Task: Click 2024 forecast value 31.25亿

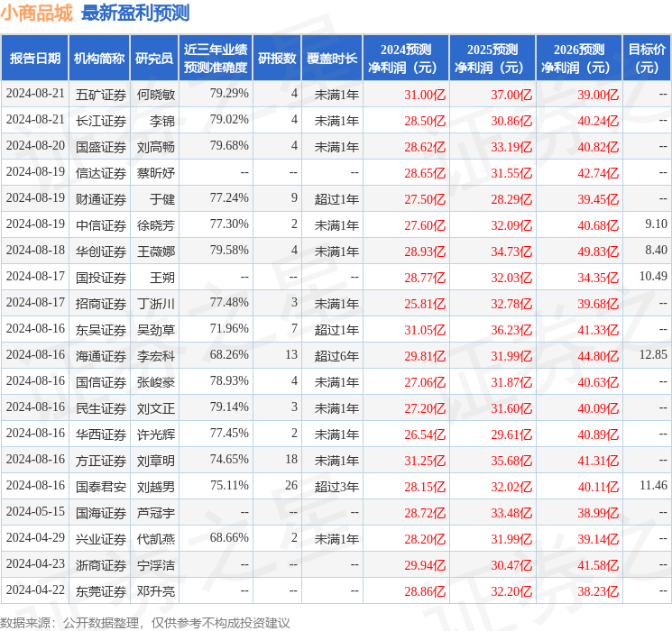Action: 425,461
